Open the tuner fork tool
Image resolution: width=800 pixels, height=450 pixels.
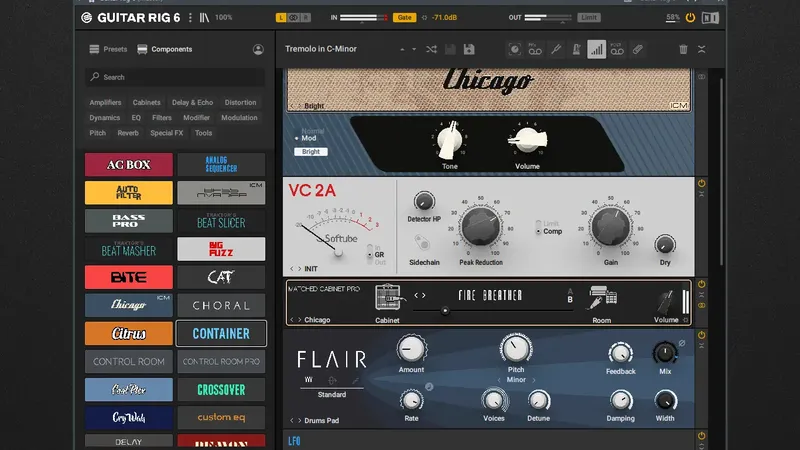pos(556,49)
